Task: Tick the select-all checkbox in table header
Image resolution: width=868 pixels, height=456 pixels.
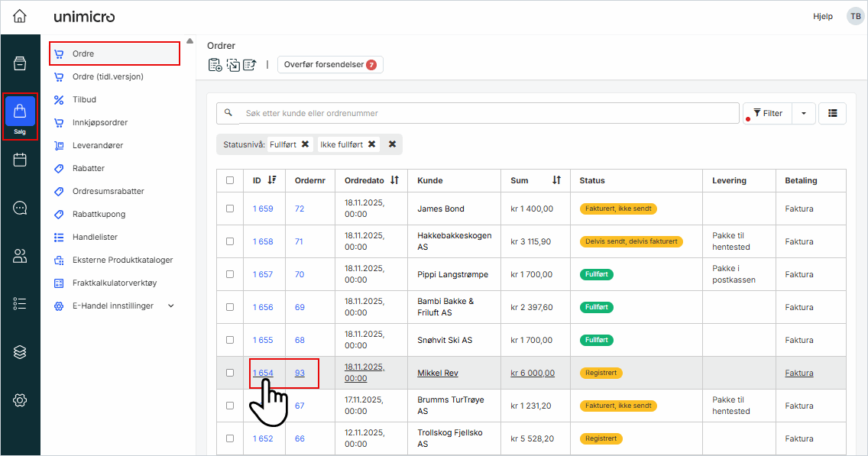Action: (230, 181)
